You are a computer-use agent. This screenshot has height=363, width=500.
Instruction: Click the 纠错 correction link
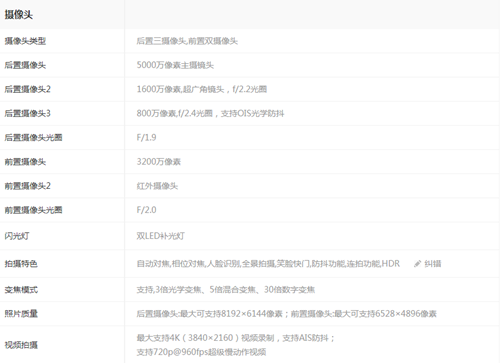tap(433, 264)
